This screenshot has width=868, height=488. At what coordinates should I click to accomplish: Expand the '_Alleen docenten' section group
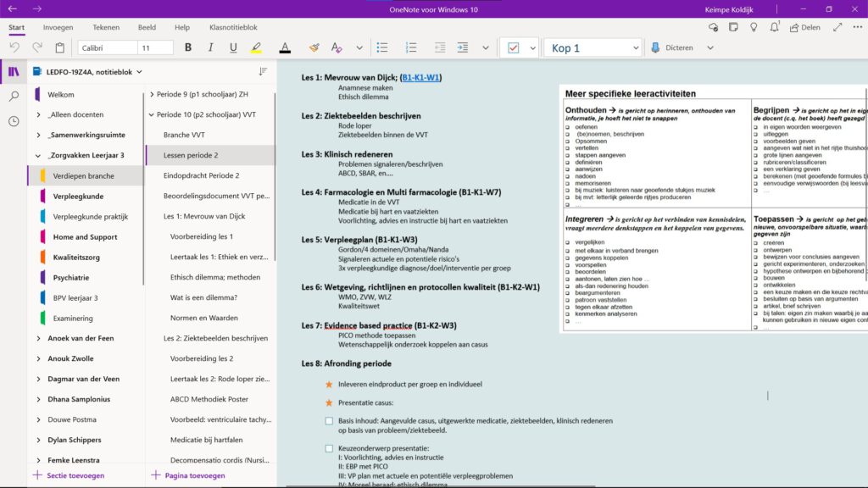[39, 114]
